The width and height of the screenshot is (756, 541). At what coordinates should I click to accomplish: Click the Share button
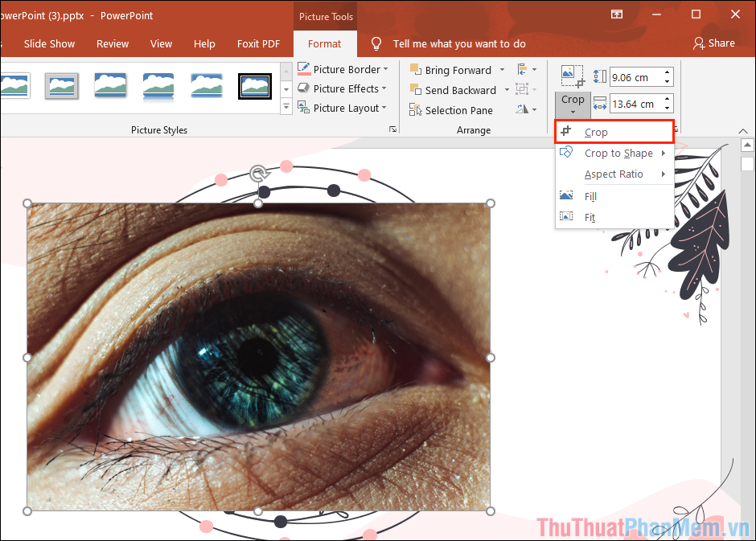(714, 43)
